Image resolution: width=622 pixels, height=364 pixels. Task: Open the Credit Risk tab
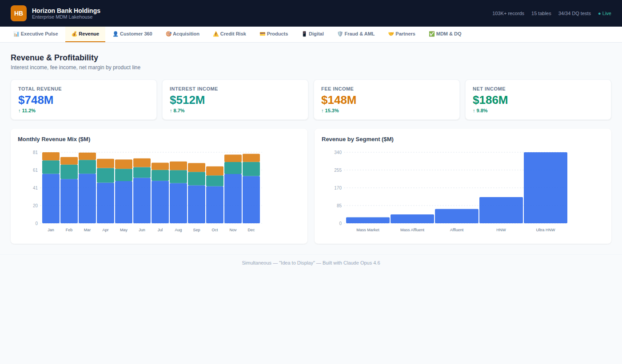[x=229, y=34]
